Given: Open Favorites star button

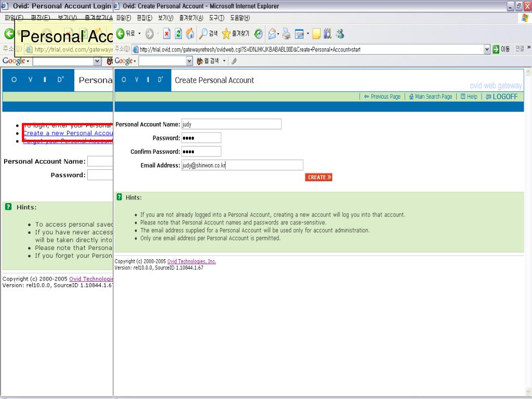Looking at the screenshot, I should pos(235,34).
